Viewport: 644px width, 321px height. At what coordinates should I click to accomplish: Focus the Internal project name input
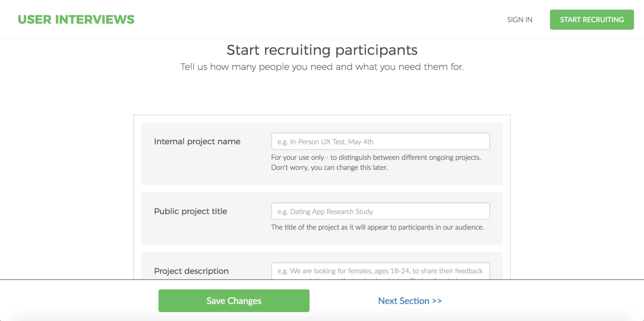[380, 142]
